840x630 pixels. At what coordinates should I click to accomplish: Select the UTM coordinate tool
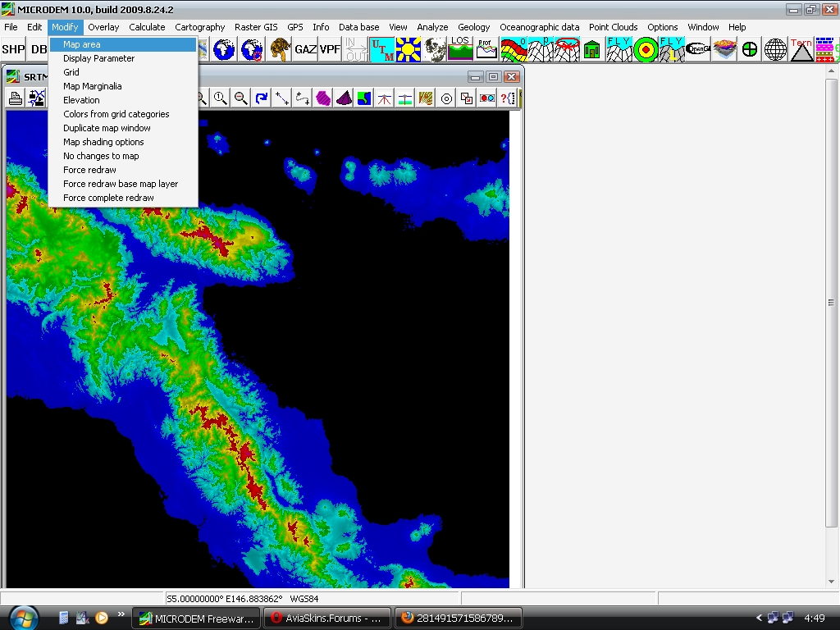click(381, 49)
